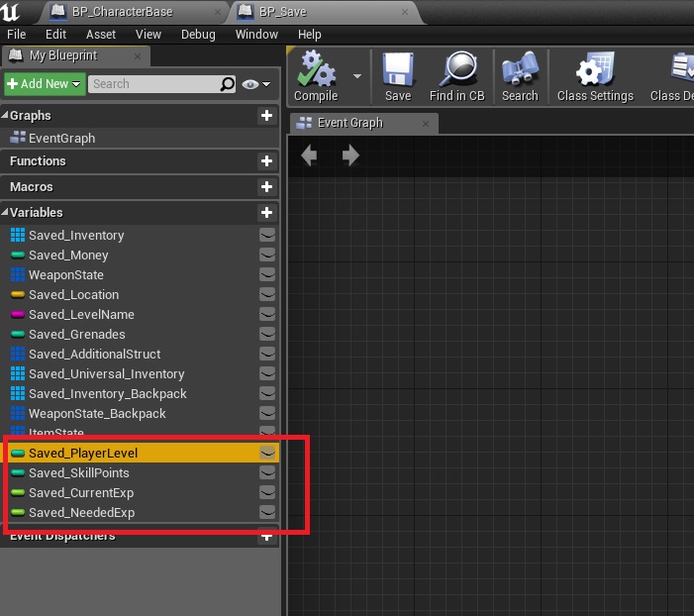Click the graph forward navigation arrow

(x=350, y=155)
